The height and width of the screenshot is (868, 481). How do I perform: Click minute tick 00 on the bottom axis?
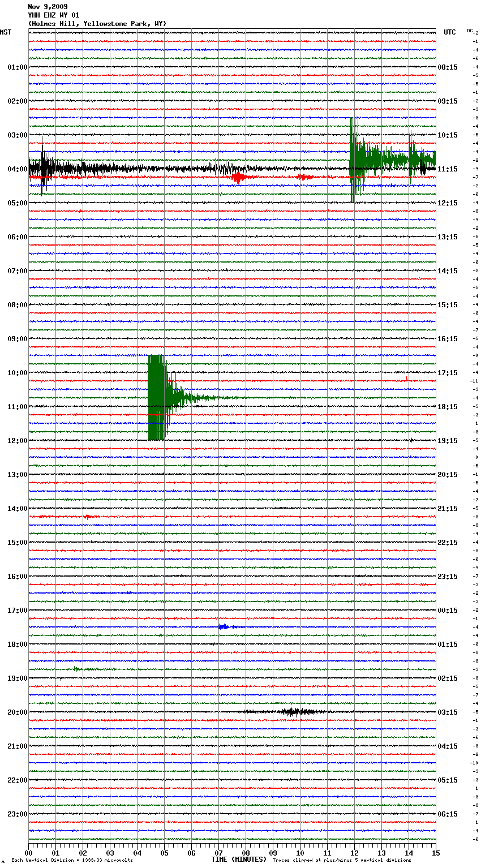(28, 853)
